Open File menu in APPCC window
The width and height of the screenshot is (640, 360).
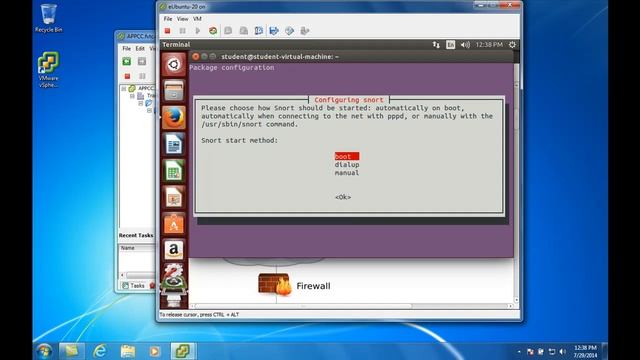point(127,49)
